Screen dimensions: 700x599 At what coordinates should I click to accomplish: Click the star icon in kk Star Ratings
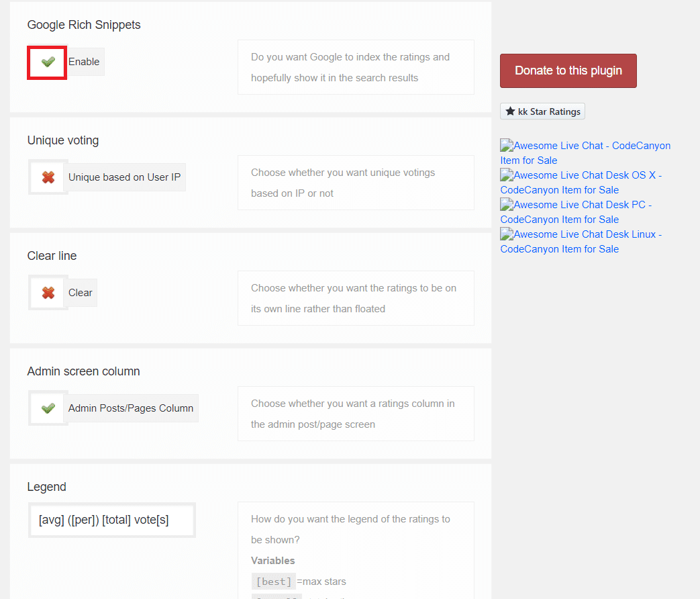(x=510, y=111)
